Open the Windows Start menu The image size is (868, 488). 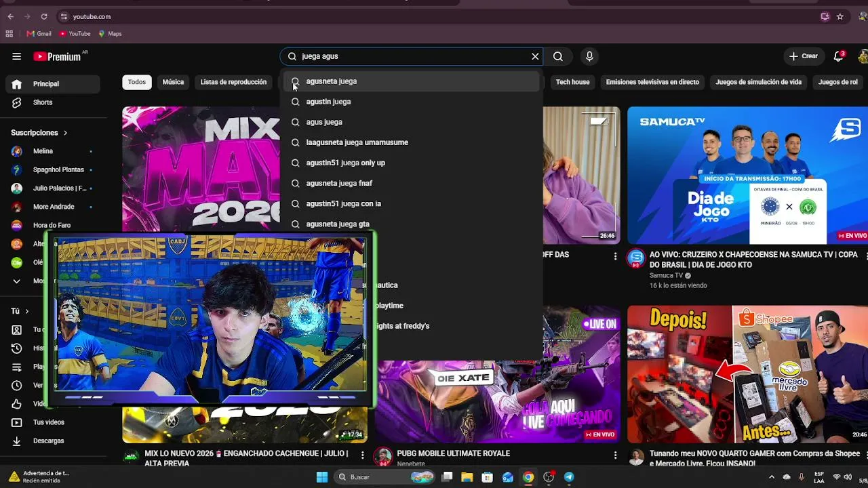coord(322,477)
